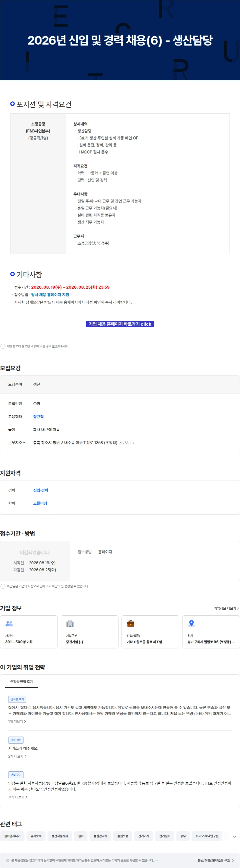Image resolution: width=240 pixels, height=868 pixels.
Task: Click the location pin icon in 위치 card
Action: [191, 624]
